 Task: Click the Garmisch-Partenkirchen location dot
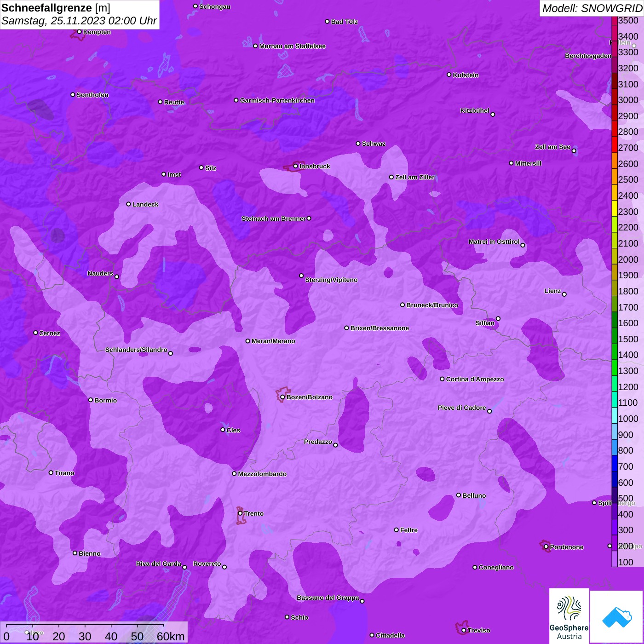pos(236,100)
